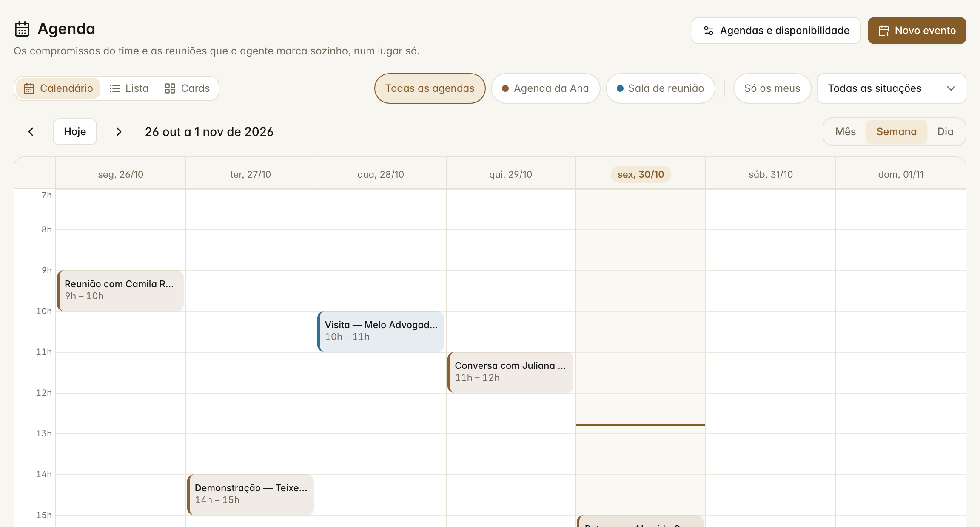Click the 7h time label

pos(47,195)
